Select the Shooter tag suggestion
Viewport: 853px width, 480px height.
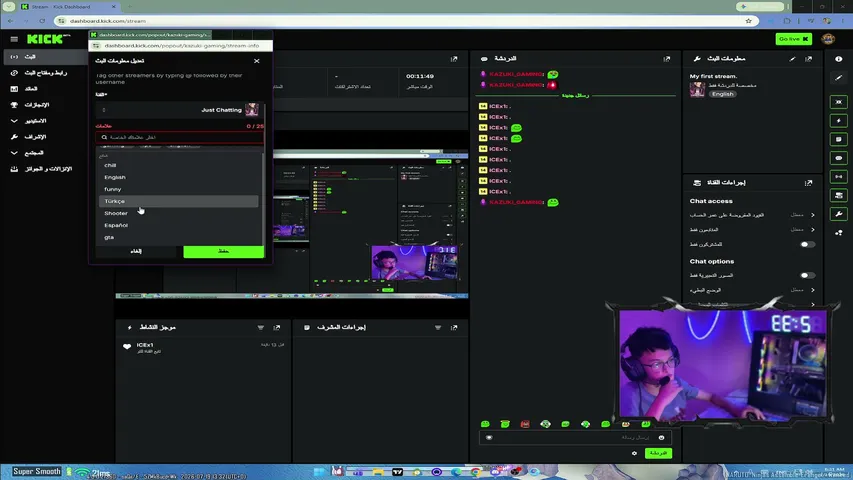pyautogui.click(x=178, y=213)
